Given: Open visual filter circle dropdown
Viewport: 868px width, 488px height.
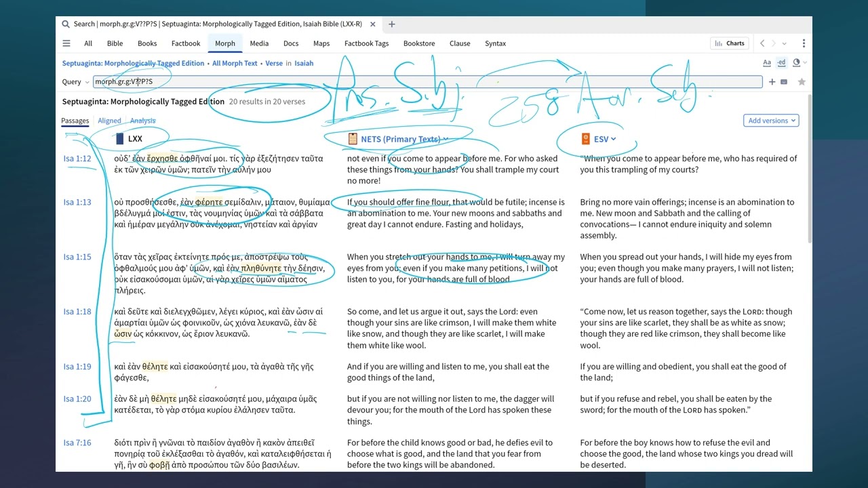Looking at the screenshot, I should coord(798,62).
